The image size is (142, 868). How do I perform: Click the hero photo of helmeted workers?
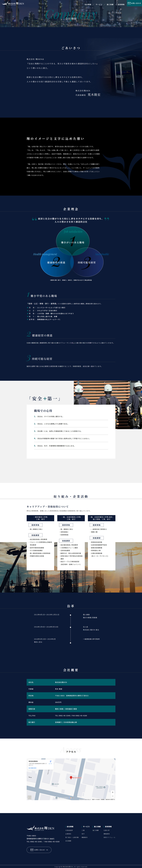pos(108,405)
